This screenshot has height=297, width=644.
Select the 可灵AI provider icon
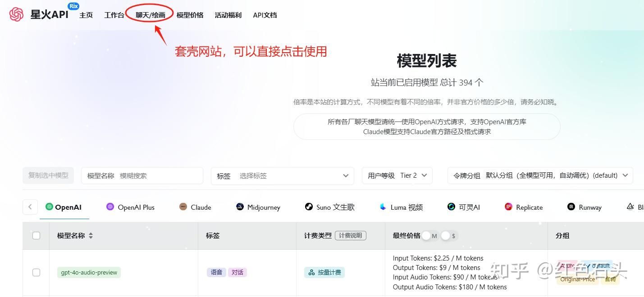coord(451,207)
